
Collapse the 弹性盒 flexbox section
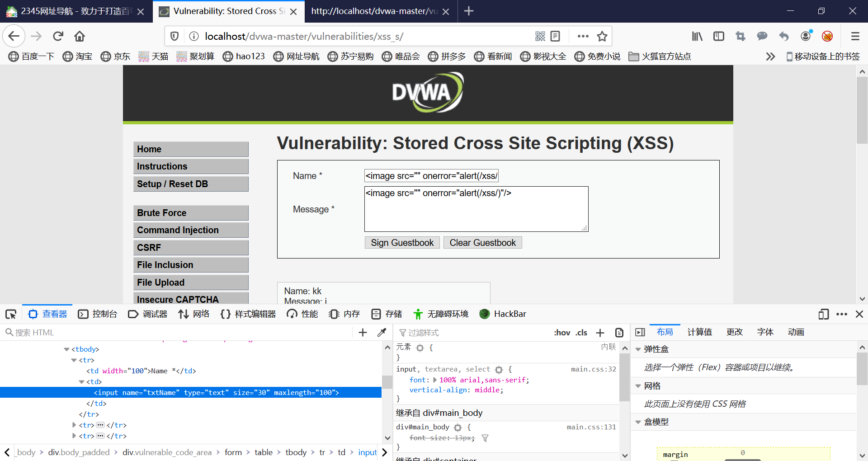click(638, 349)
